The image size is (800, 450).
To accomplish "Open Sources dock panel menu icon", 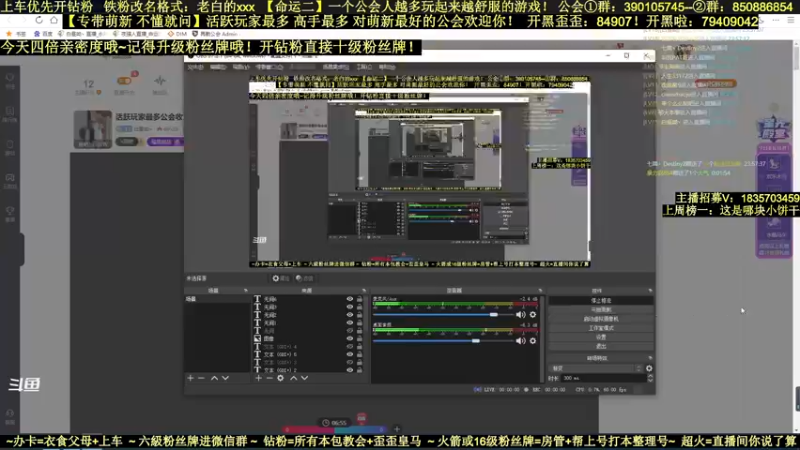I will coord(364,290).
